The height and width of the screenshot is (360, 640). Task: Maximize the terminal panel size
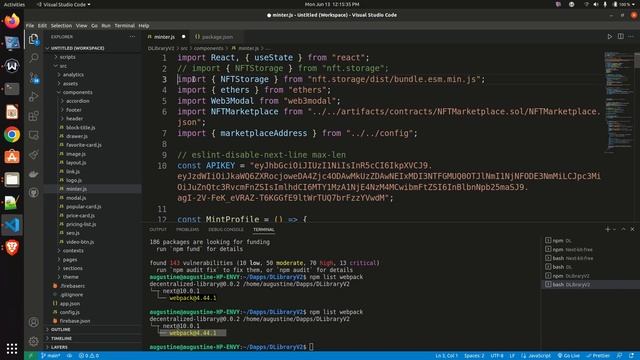point(623,229)
